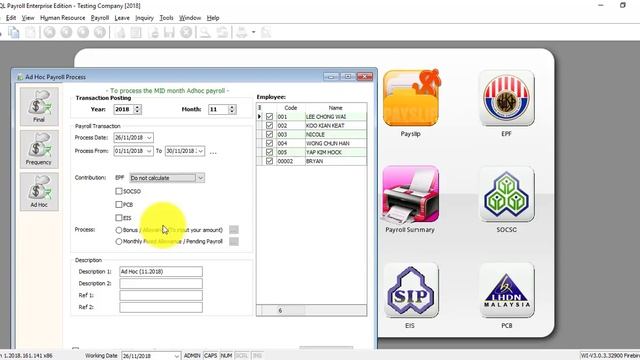
Task: Click the first record navigation toolbar icon
Action: click(49, 32)
